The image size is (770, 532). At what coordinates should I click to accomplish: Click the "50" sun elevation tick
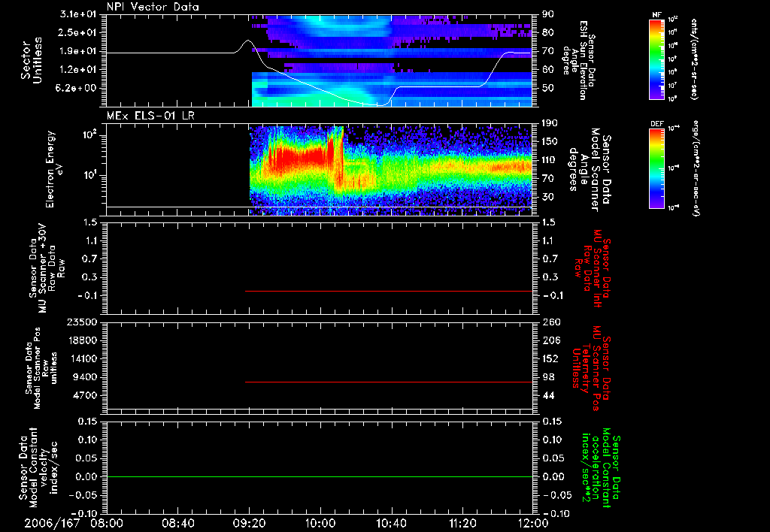pyautogui.click(x=547, y=89)
